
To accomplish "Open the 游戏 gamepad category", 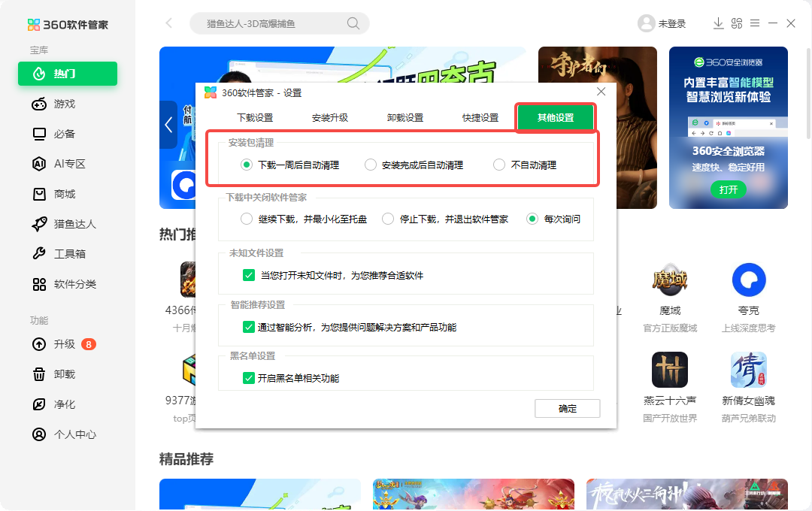I will (x=54, y=104).
